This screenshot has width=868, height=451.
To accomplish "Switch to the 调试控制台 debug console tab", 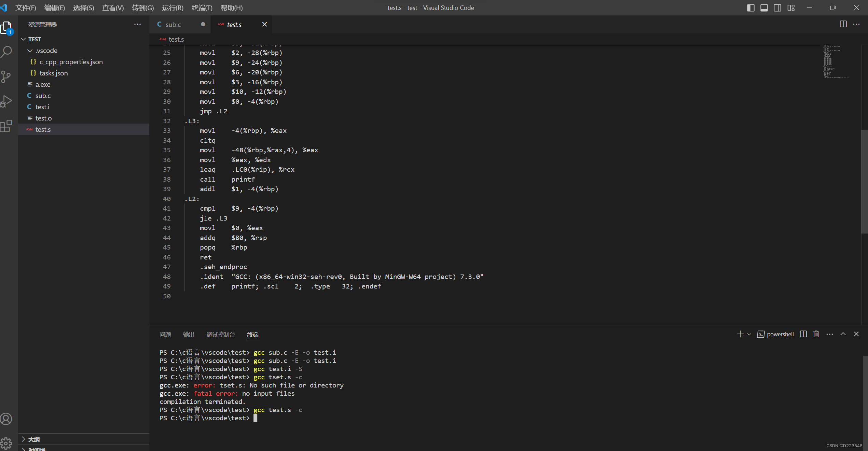I will click(x=221, y=334).
